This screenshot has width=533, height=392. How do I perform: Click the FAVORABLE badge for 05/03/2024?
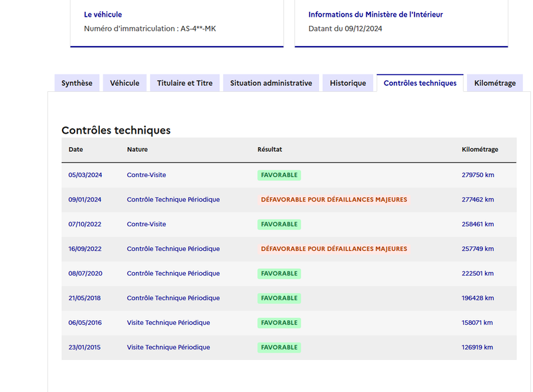pyautogui.click(x=279, y=175)
